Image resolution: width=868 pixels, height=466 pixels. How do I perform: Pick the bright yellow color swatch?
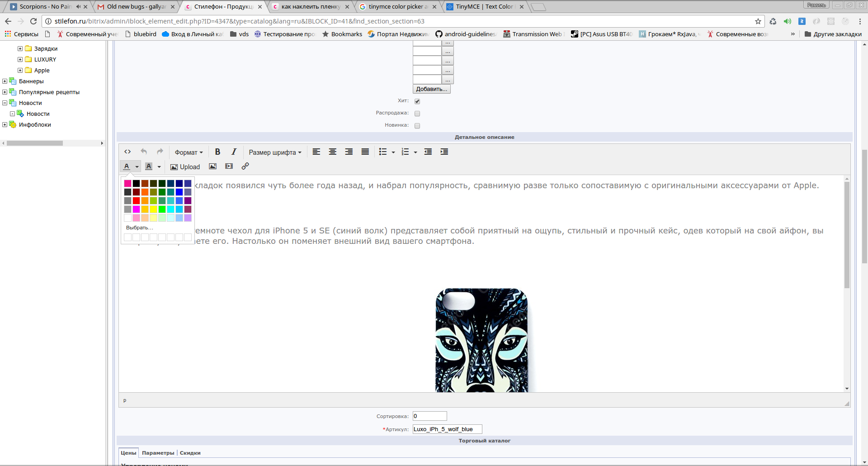153,209
